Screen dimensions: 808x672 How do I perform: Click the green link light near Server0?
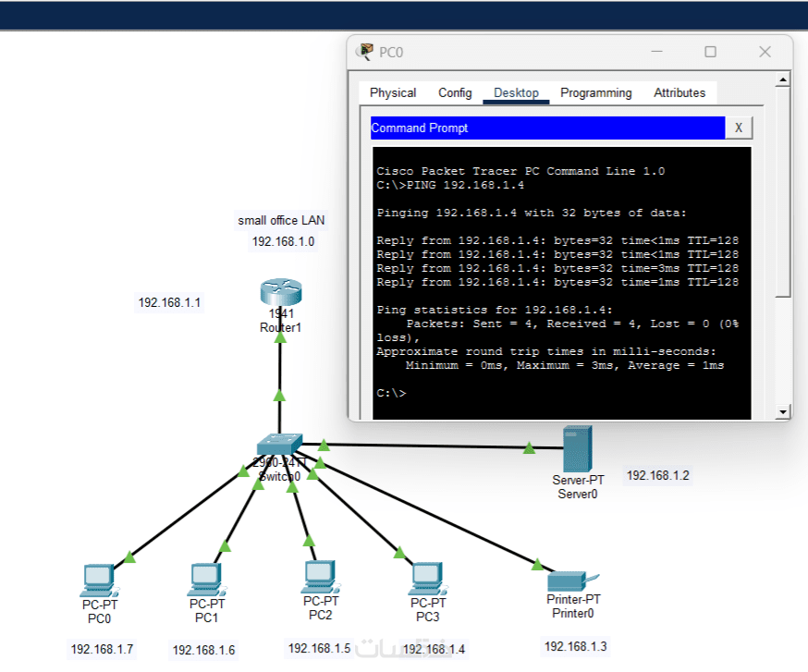[529, 447]
